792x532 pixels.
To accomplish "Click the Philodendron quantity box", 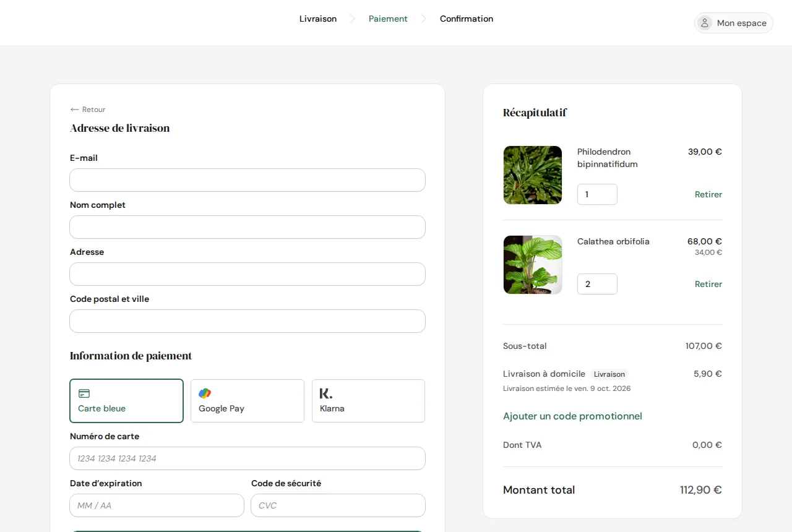I will click(597, 194).
